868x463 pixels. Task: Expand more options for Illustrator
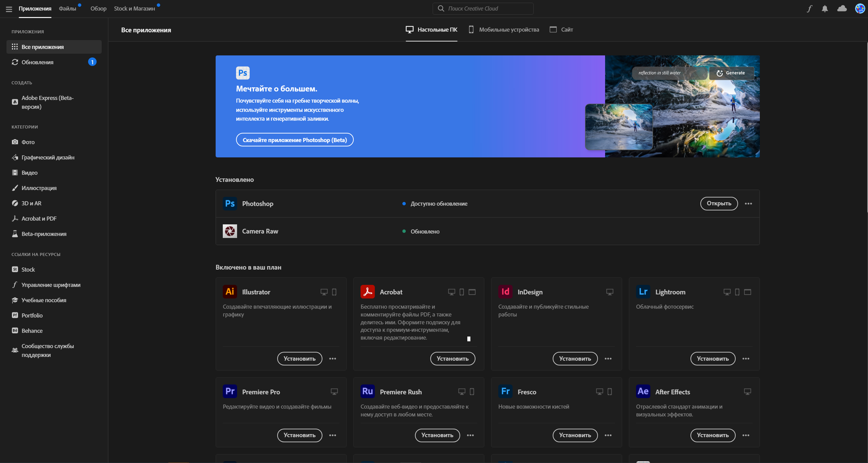tap(333, 359)
